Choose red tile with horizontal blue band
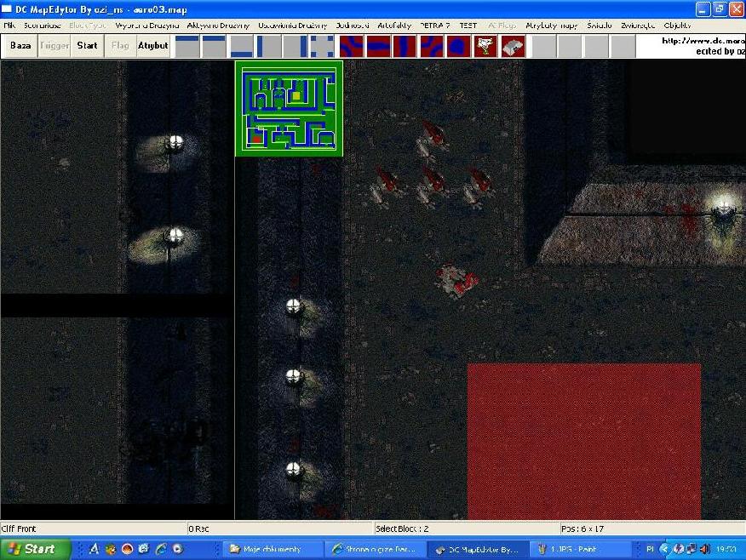Image resolution: width=746 pixels, height=560 pixels. click(379, 46)
